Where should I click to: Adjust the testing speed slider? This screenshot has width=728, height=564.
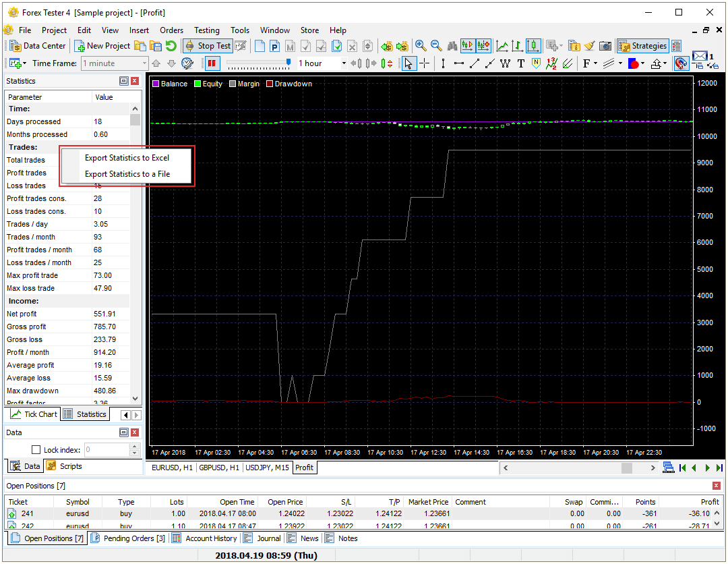tap(289, 62)
